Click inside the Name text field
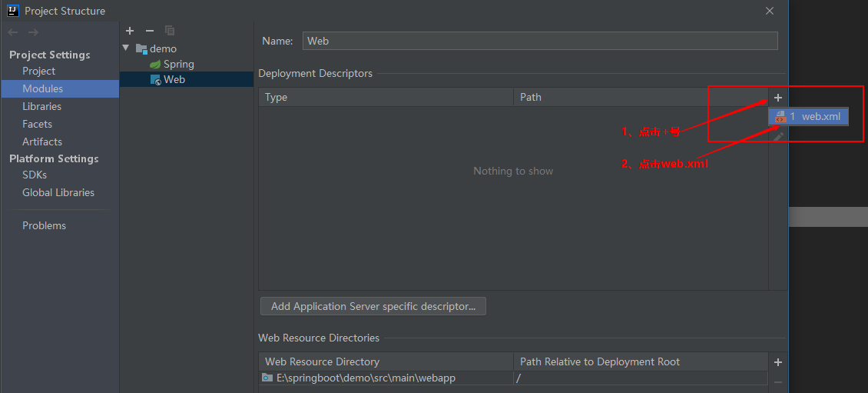Viewport: 868px width, 393px height. coord(541,41)
